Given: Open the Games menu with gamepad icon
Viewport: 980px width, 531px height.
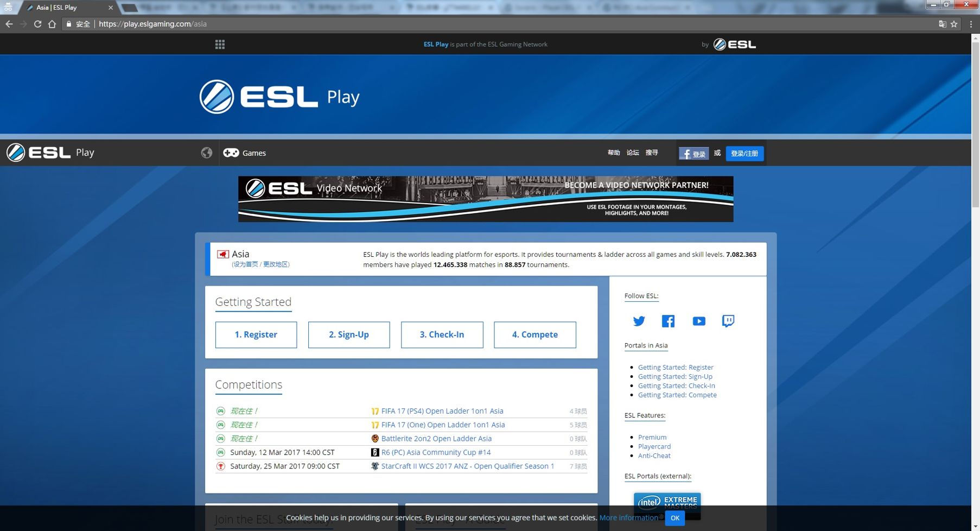Looking at the screenshot, I should [x=245, y=153].
